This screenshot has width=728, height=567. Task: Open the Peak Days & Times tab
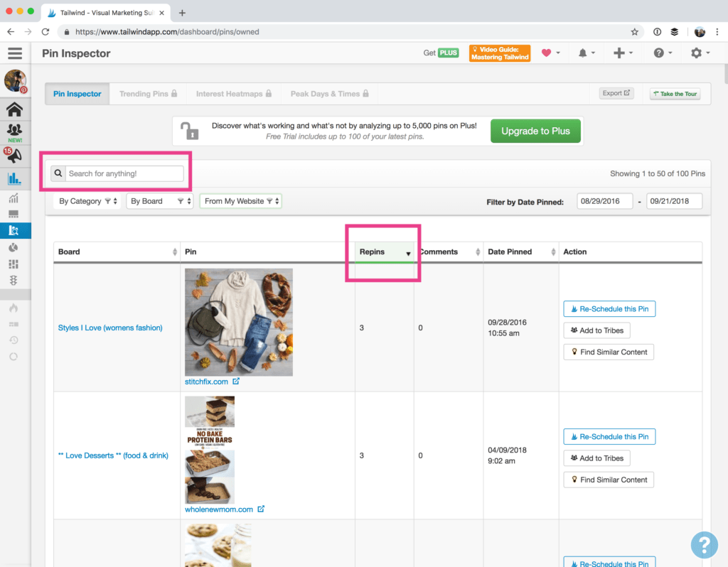click(x=328, y=93)
